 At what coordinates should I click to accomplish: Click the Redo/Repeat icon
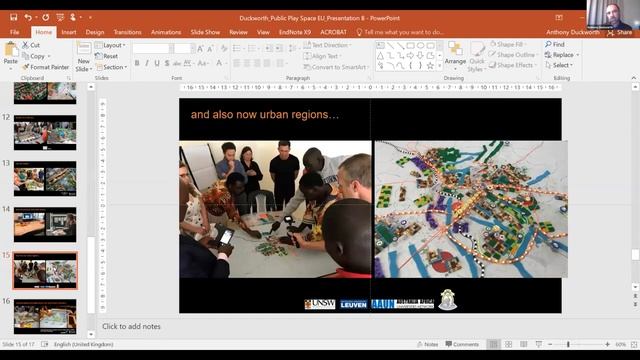click(x=46, y=17)
